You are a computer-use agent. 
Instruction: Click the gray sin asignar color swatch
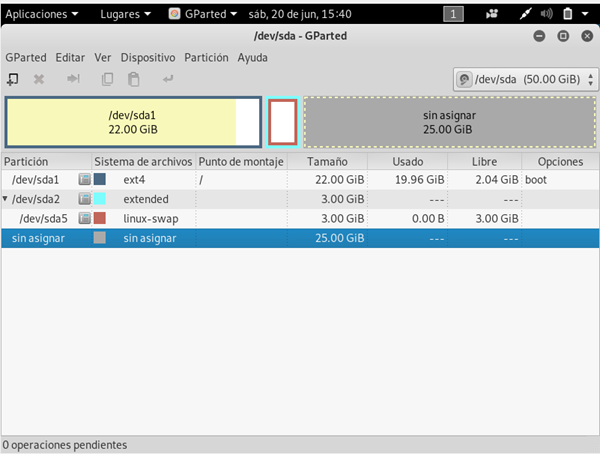coord(99,238)
